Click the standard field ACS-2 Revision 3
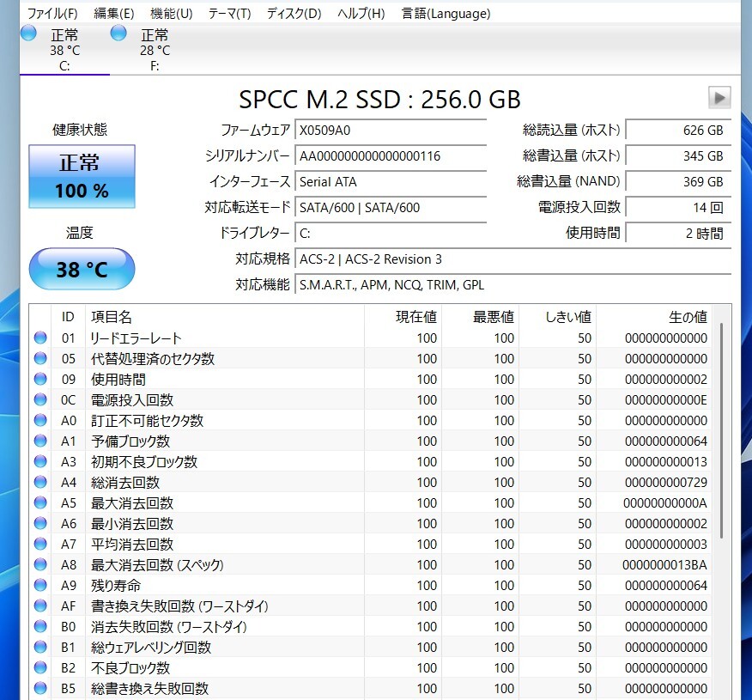 [513, 259]
